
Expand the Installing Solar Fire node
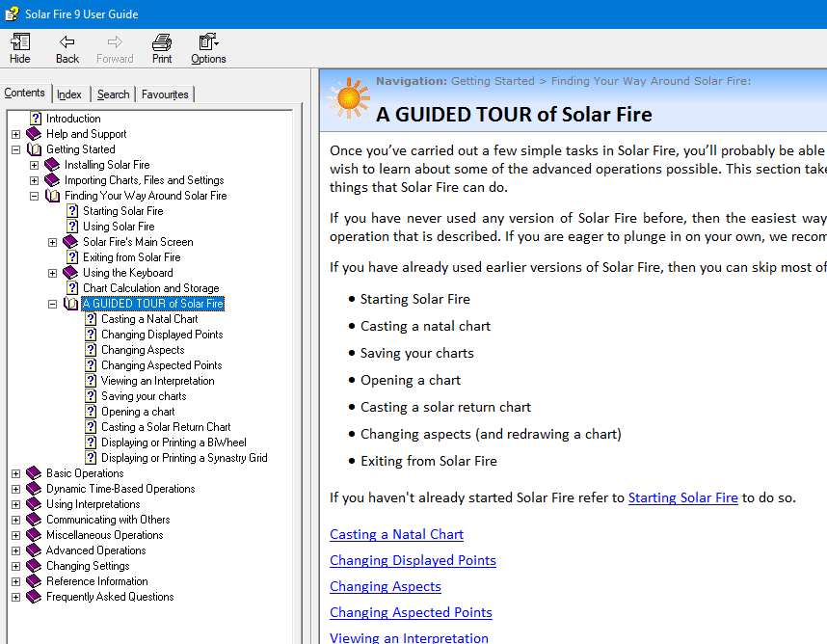35,165
